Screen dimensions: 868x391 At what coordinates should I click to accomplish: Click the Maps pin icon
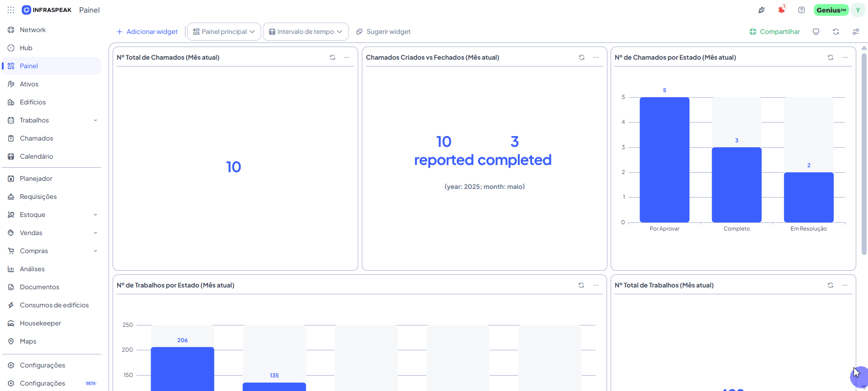click(x=11, y=341)
